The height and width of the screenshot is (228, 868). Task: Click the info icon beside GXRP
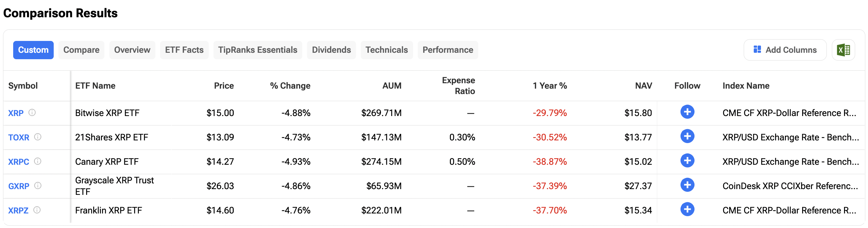38,186
